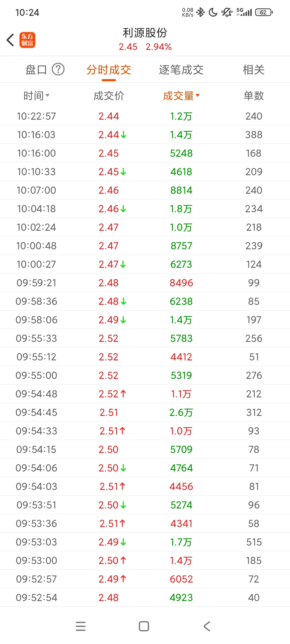The image size is (290, 644).
Task: Open the 相关 tab
Action: (253, 70)
